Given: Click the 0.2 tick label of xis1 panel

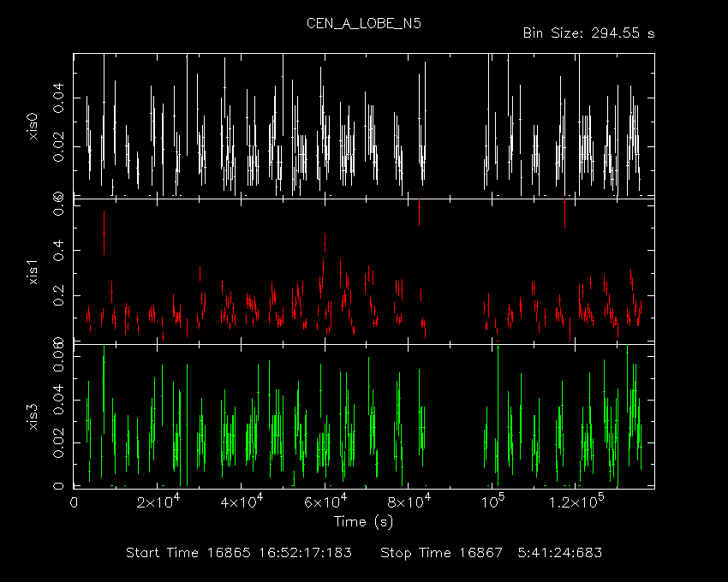Looking at the screenshot, I should (58, 295).
